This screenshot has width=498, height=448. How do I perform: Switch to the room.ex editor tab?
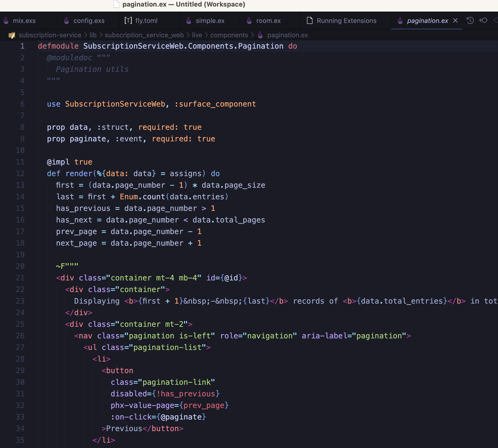click(268, 20)
